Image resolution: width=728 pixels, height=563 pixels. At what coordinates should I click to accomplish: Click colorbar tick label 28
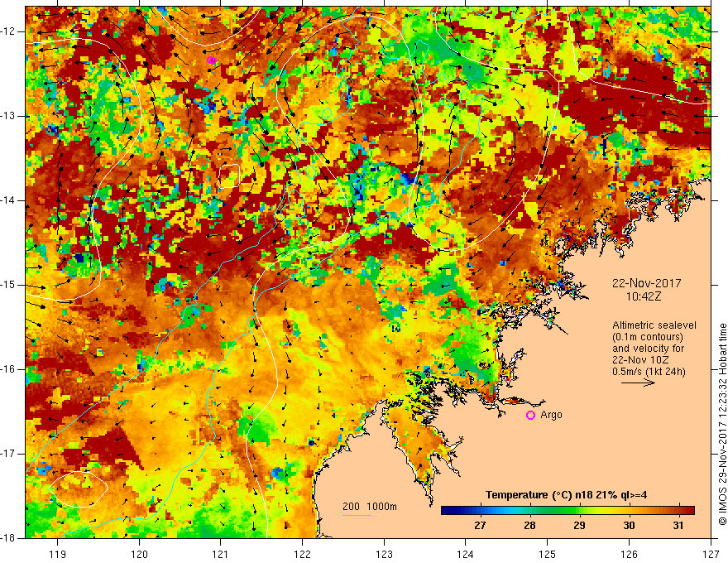pos(529,526)
